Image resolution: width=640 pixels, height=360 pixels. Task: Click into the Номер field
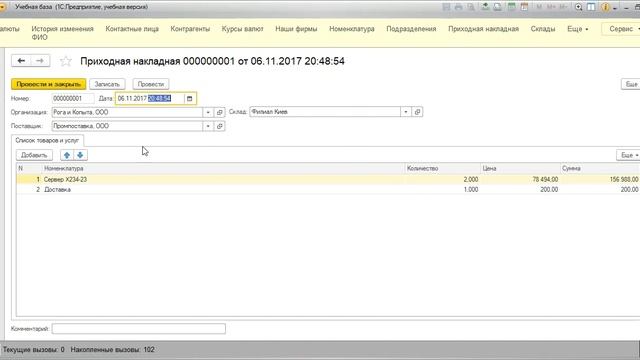73,98
